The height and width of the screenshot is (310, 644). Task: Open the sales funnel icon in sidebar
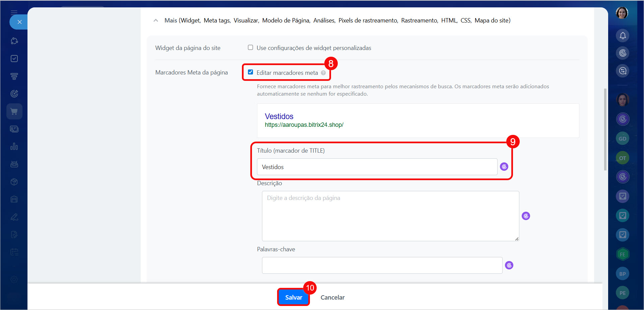coord(14,76)
